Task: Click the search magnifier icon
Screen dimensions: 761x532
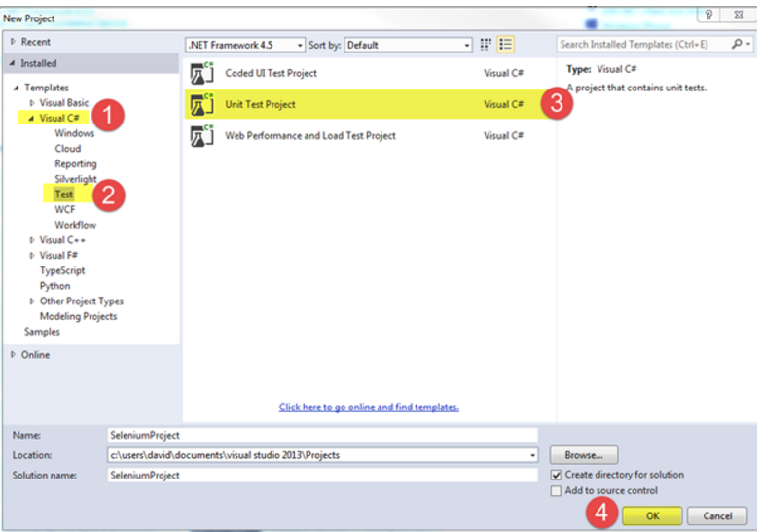Action: (x=737, y=44)
